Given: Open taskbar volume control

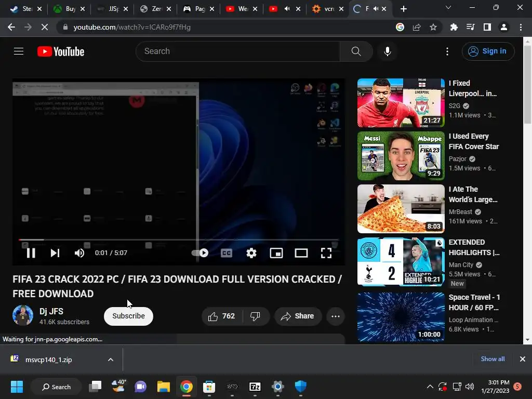Looking at the screenshot, I should click(x=470, y=387).
